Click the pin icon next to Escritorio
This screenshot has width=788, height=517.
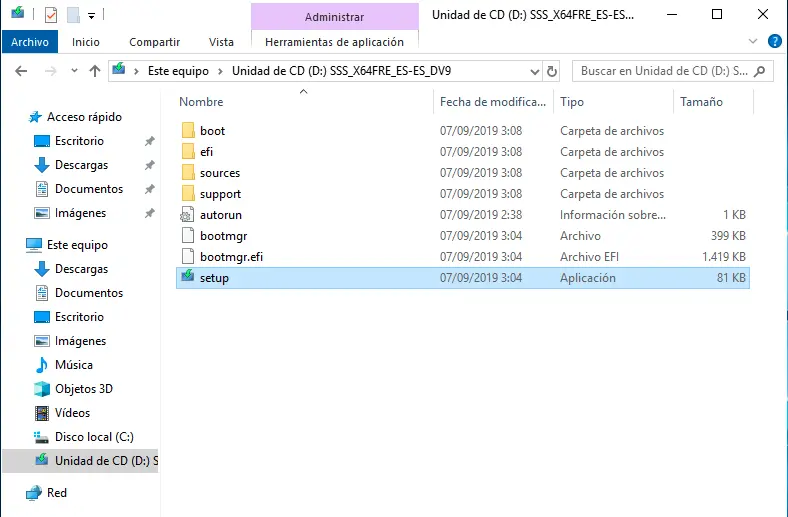[149, 141]
